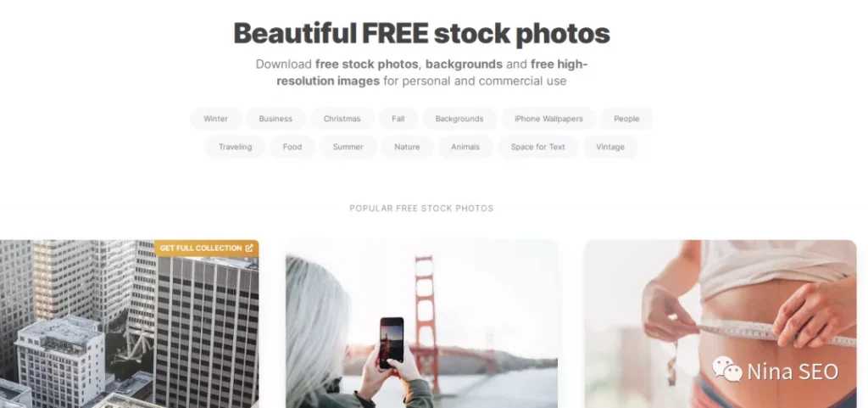
Task: Open iPhone Wallpapers category
Action: (548, 119)
